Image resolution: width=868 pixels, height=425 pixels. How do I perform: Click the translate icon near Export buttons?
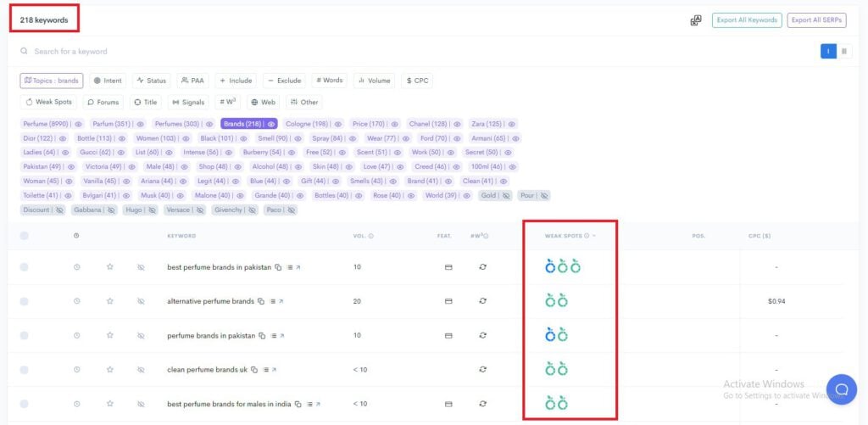tap(696, 20)
